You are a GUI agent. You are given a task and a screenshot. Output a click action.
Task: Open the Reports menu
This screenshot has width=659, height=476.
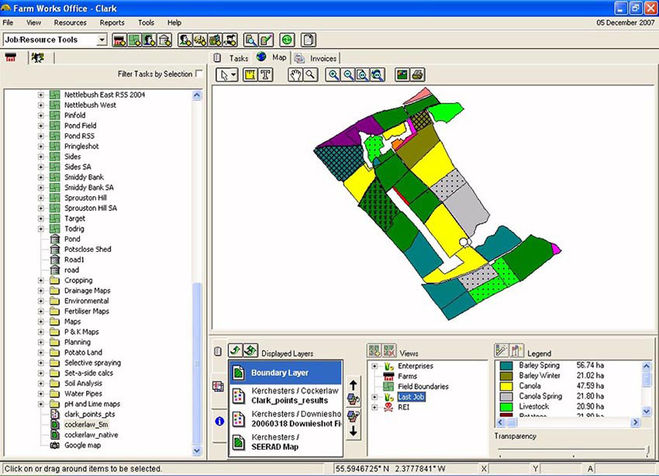[112, 23]
